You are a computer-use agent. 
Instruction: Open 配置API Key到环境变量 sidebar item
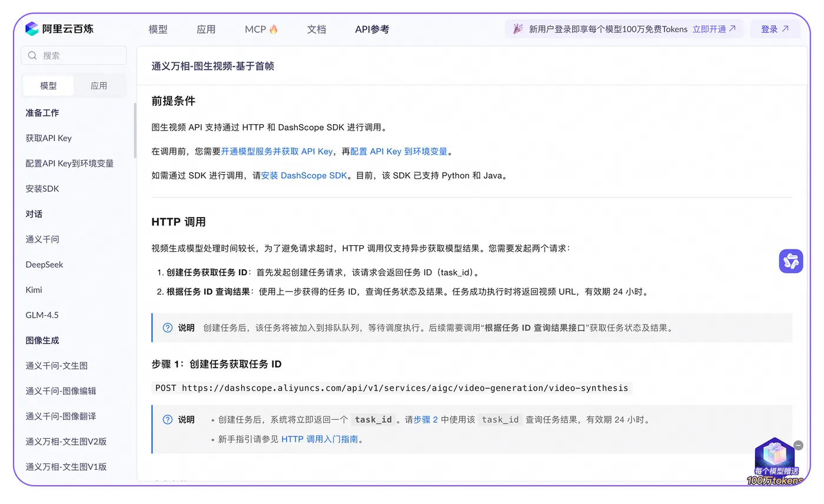69,163
